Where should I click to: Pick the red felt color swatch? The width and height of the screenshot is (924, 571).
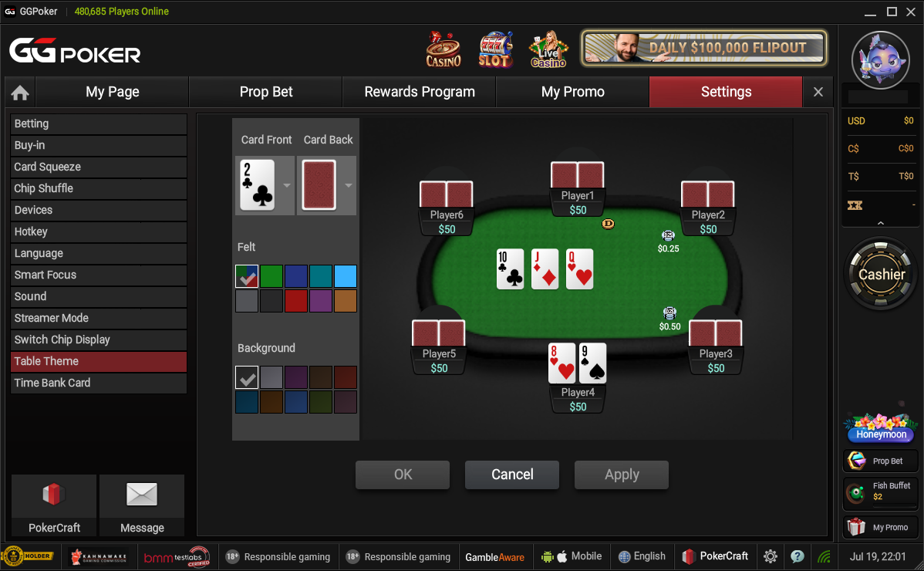point(296,300)
